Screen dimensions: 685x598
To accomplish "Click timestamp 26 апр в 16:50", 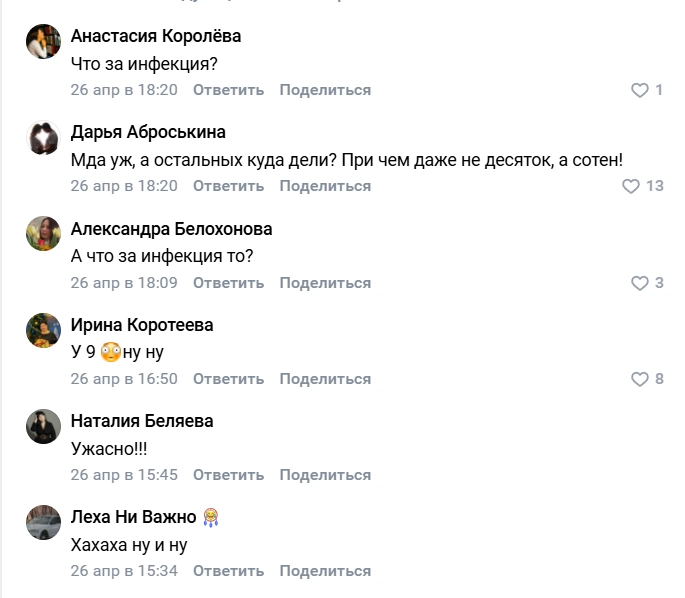I will click(124, 379).
